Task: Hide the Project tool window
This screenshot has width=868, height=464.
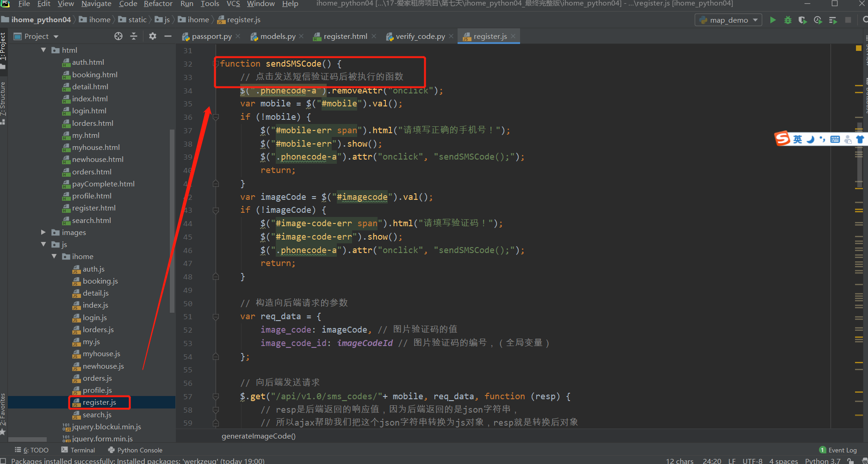Action: pos(168,36)
